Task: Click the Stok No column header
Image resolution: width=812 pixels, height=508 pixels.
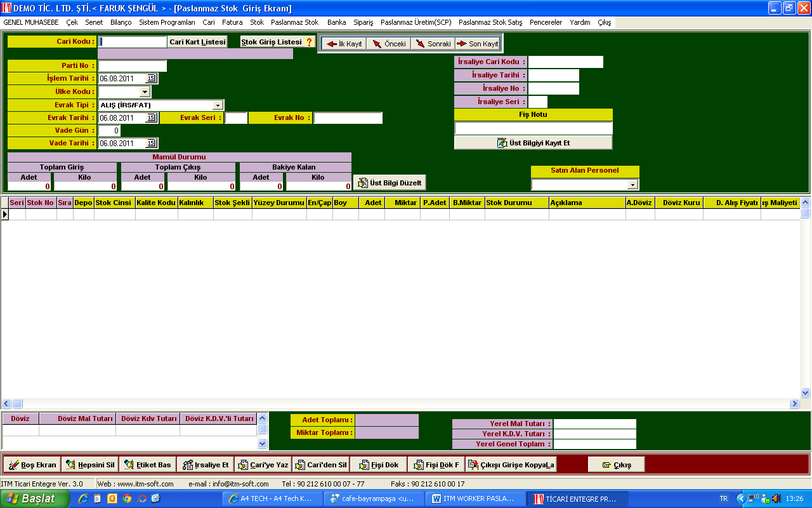Action: (x=41, y=203)
